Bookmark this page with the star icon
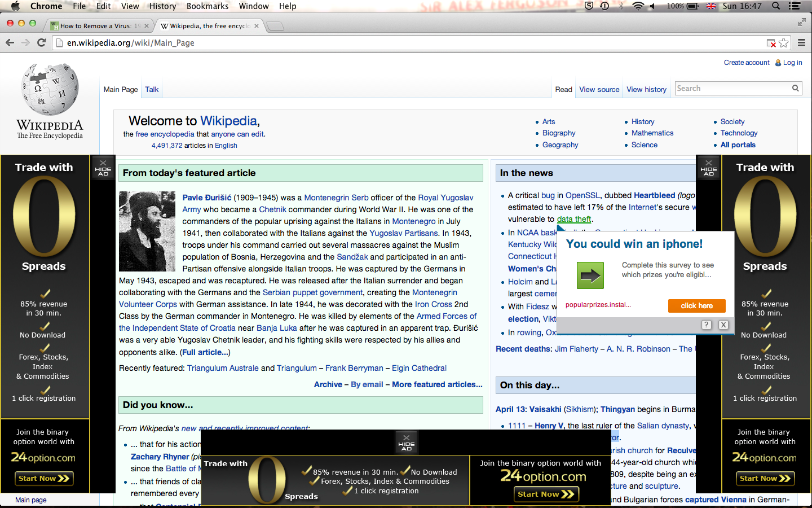812x508 pixels. pos(784,43)
